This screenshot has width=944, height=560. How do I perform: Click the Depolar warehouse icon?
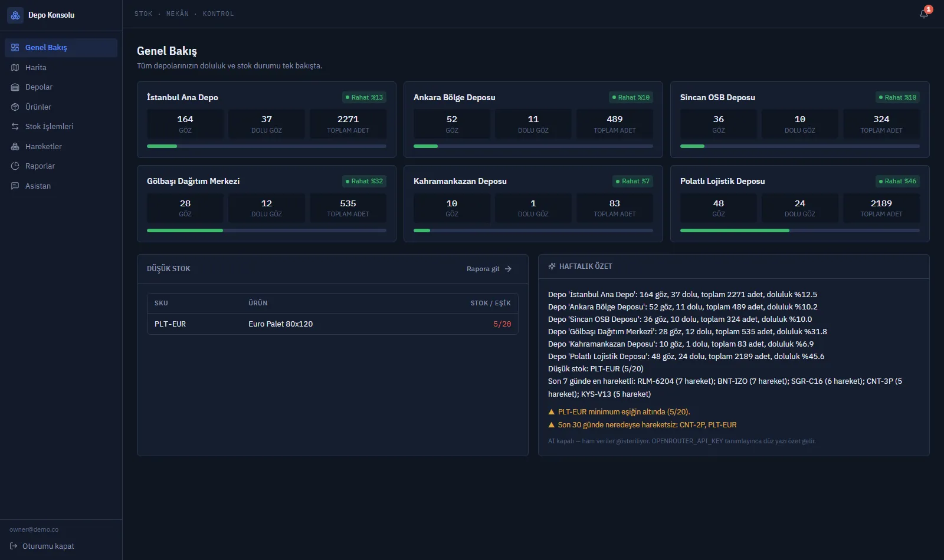coord(15,87)
